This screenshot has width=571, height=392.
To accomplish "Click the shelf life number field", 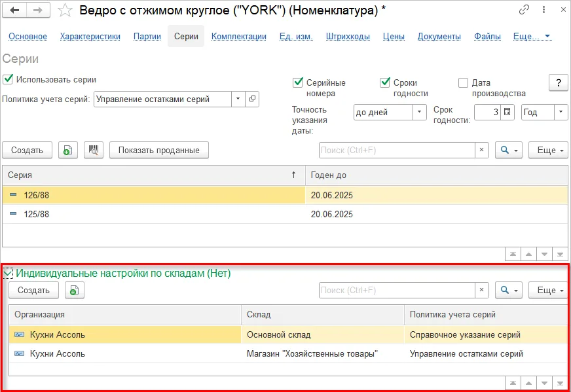I will [487, 112].
